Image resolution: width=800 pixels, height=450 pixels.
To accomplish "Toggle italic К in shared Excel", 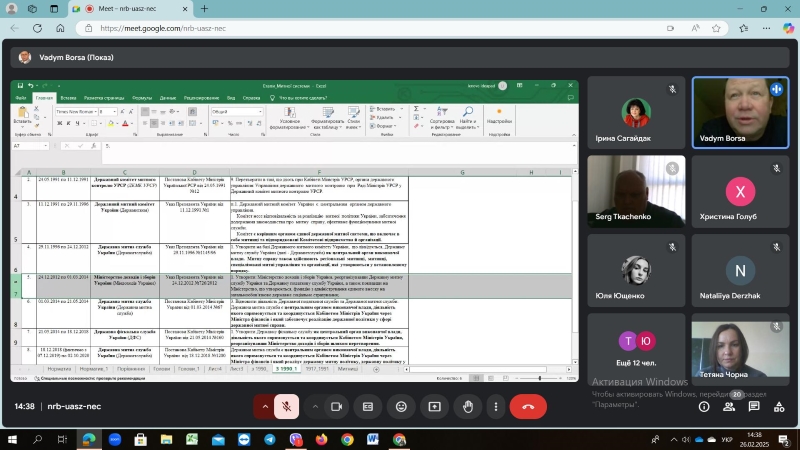I will pos(68,123).
